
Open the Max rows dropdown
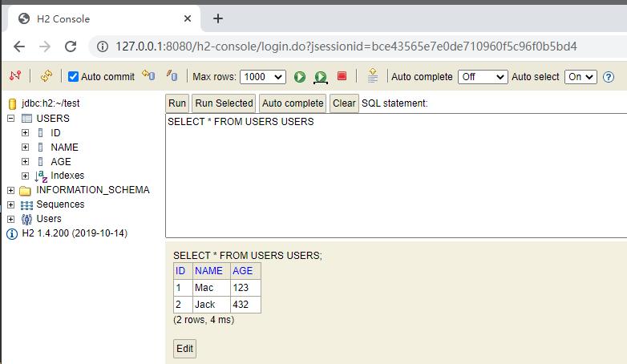click(x=262, y=77)
